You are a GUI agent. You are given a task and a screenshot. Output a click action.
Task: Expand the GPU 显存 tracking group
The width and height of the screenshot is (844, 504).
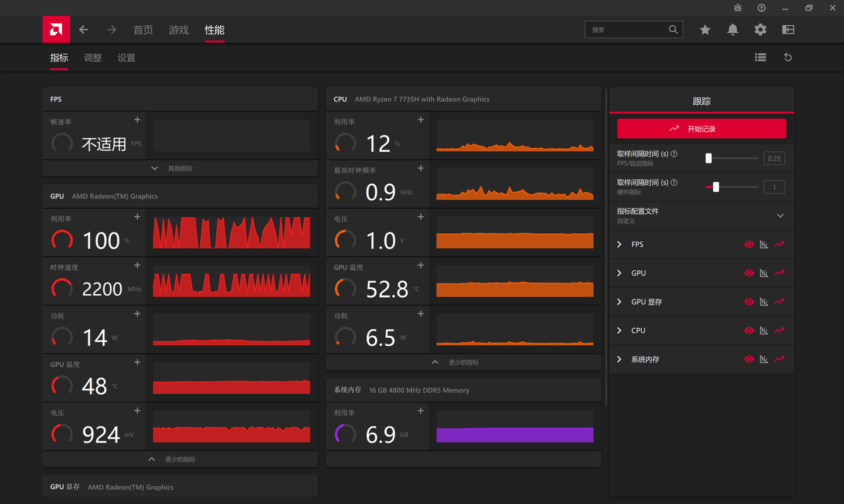click(620, 302)
